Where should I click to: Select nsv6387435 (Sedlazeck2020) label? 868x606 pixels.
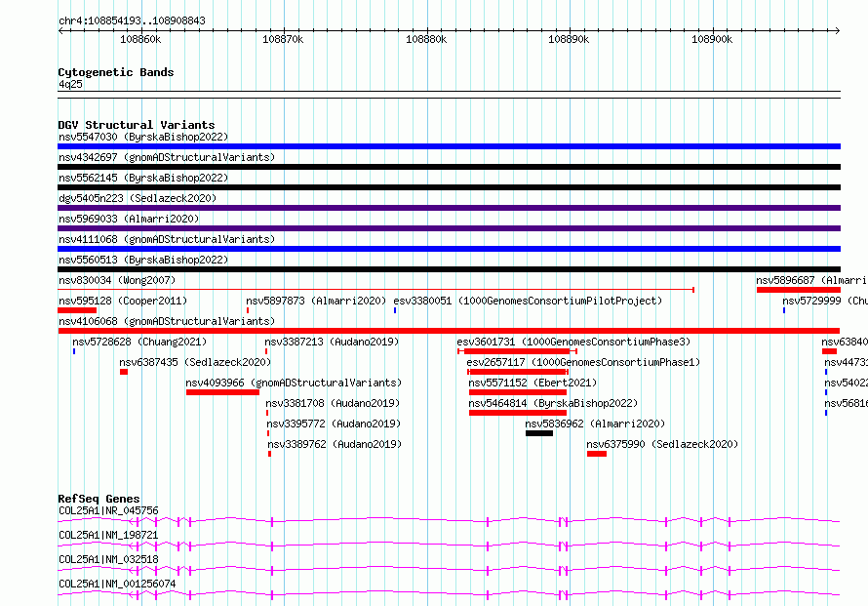[195, 362]
